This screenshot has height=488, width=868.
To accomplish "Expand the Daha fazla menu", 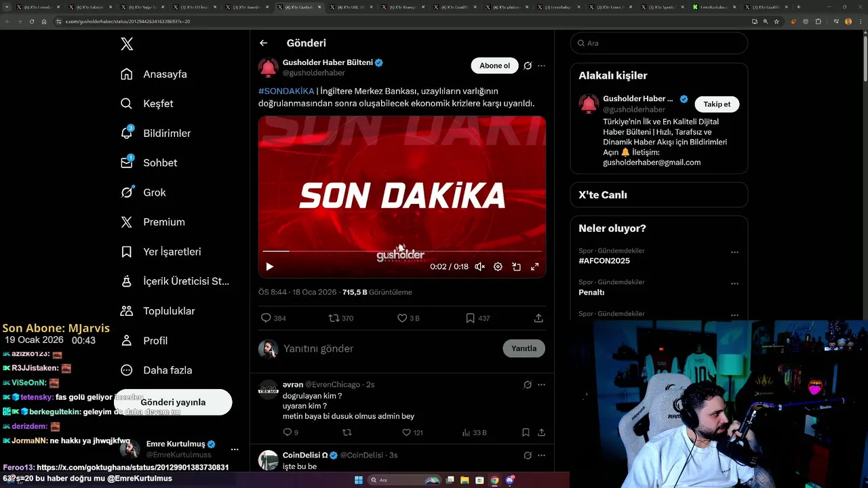I will (156, 370).
